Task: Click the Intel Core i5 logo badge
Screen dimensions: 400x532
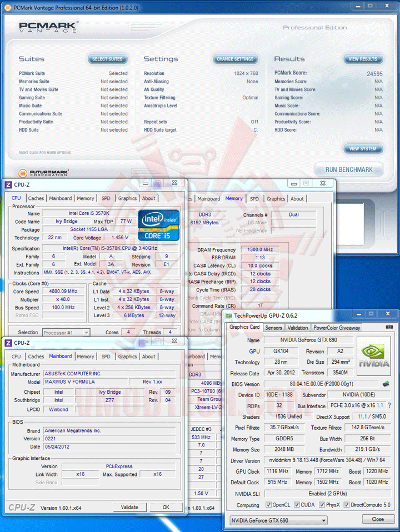Action: [158, 225]
